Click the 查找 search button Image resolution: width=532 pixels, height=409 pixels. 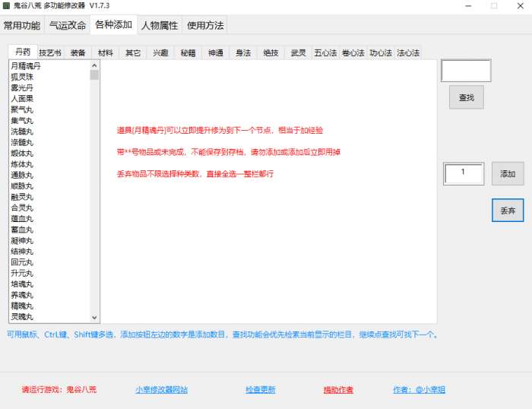click(x=467, y=97)
